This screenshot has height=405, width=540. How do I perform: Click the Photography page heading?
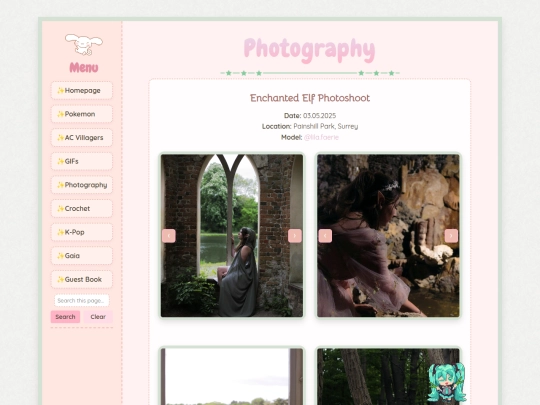[x=309, y=50]
